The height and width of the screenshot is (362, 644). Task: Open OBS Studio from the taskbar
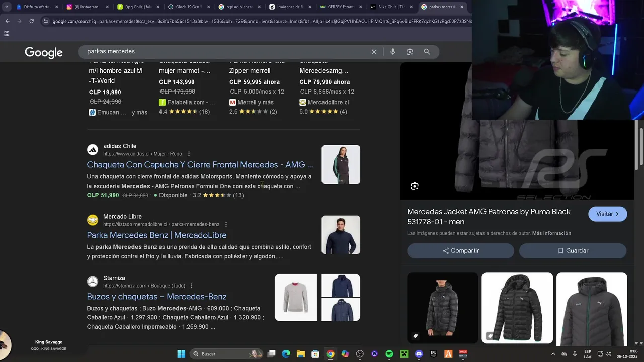[x=360, y=354]
